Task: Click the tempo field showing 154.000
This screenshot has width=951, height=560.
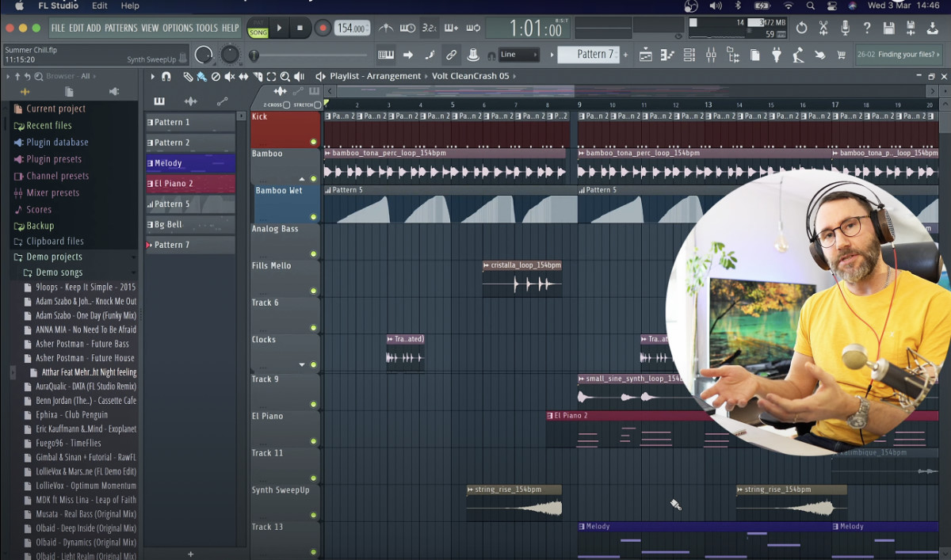Action: point(351,29)
